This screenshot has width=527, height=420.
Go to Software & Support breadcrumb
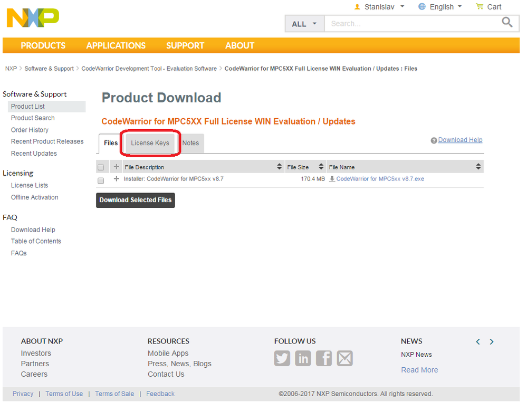[x=49, y=69]
